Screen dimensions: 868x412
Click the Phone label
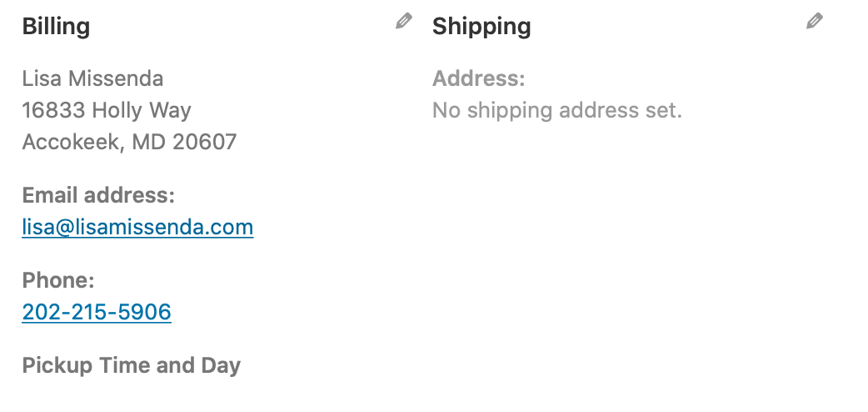pyautogui.click(x=58, y=280)
